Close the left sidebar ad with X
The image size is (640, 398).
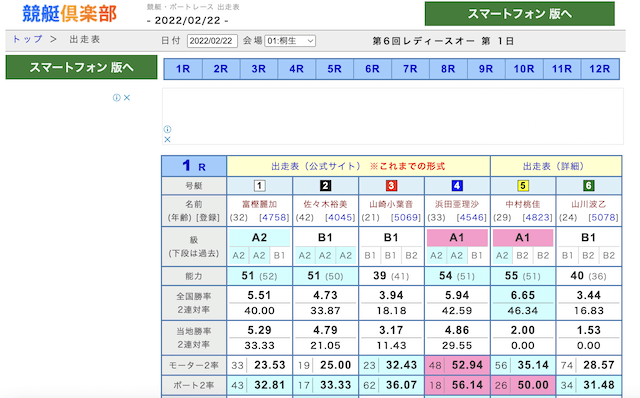(x=127, y=98)
